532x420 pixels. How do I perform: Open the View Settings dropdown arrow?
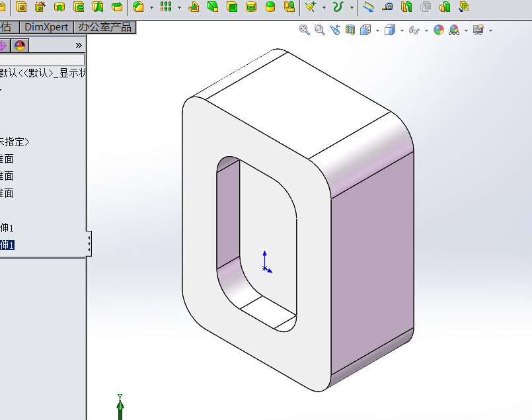pos(490,30)
